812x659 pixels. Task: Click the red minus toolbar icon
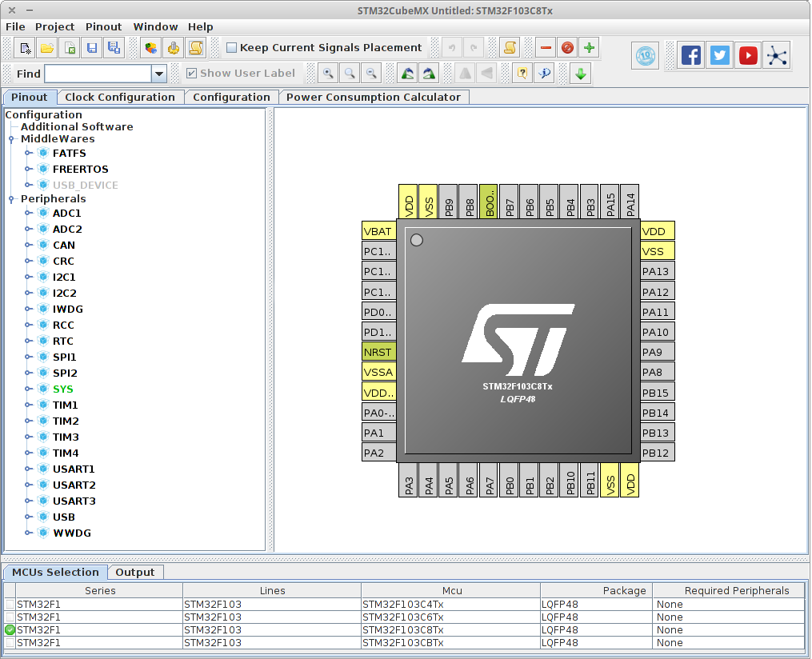pos(546,48)
